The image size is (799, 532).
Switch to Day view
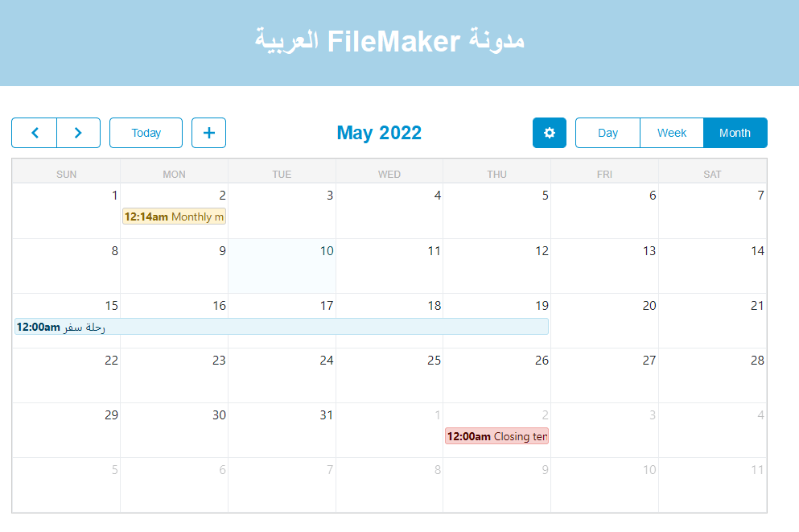coord(607,133)
